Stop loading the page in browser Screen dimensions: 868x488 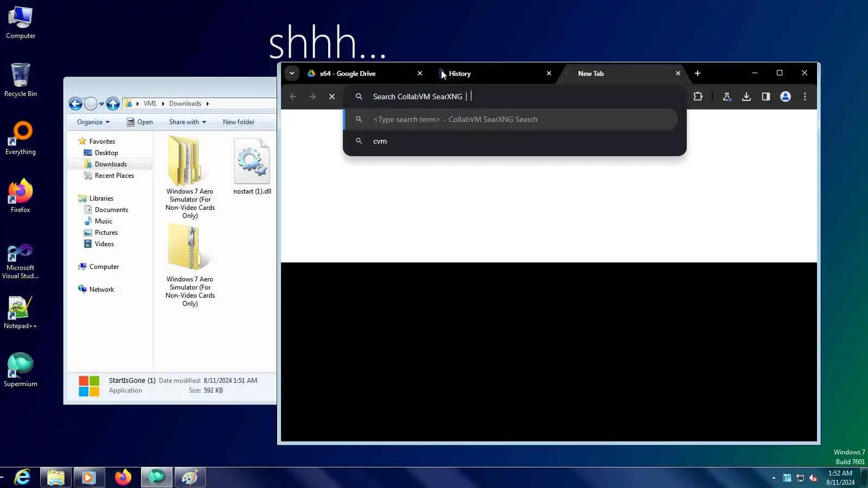coord(332,97)
